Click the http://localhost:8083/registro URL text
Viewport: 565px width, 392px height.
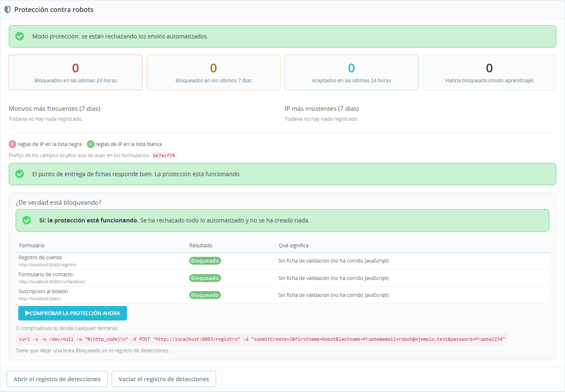point(48,265)
